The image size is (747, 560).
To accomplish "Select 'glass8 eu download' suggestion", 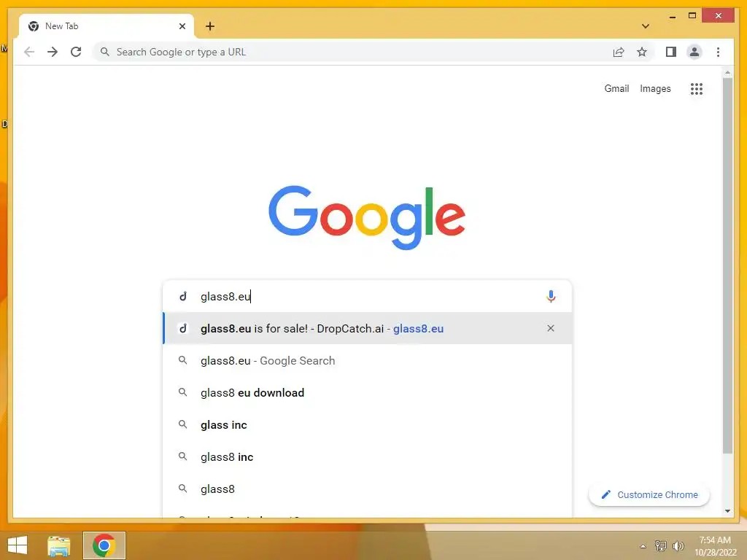I will point(367,392).
